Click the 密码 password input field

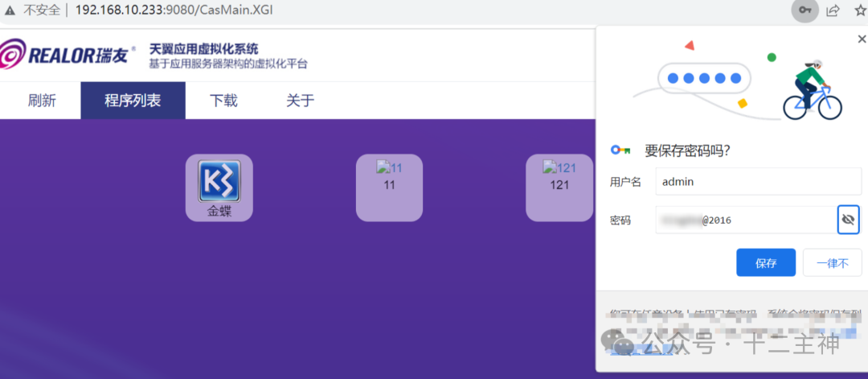(x=746, y=220)
